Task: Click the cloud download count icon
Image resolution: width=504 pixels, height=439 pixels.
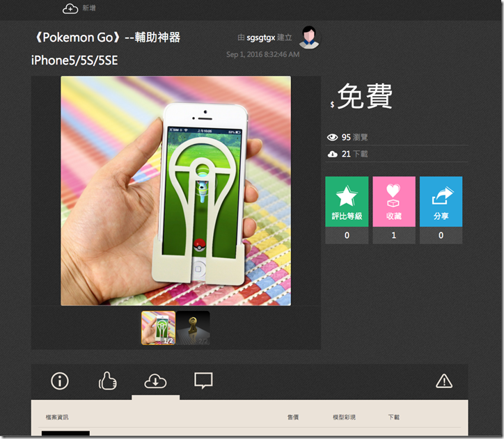Action: [x=332, y=154]
